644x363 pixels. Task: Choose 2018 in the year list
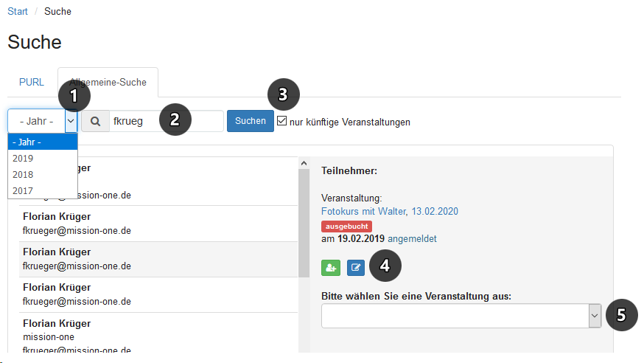coord(23,175)
